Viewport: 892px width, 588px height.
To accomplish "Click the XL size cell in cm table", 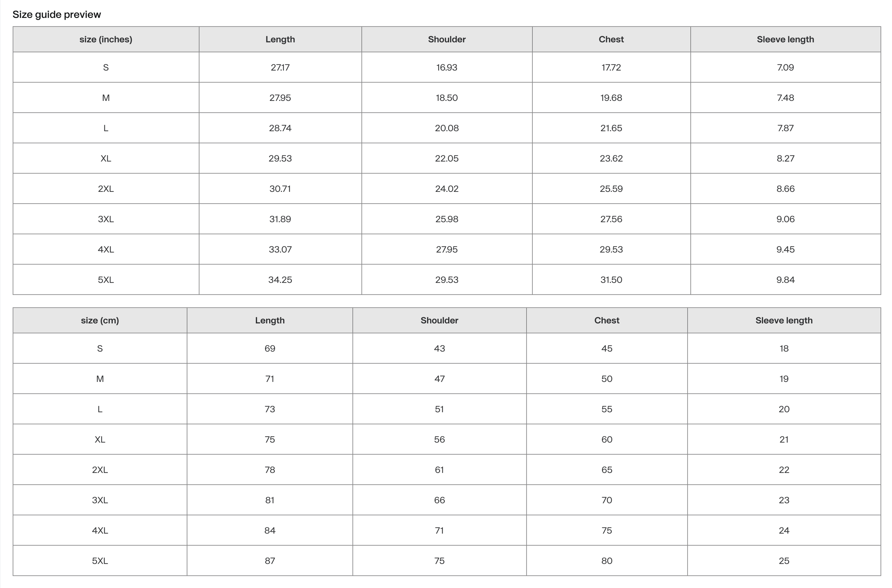I will [100, 440].
